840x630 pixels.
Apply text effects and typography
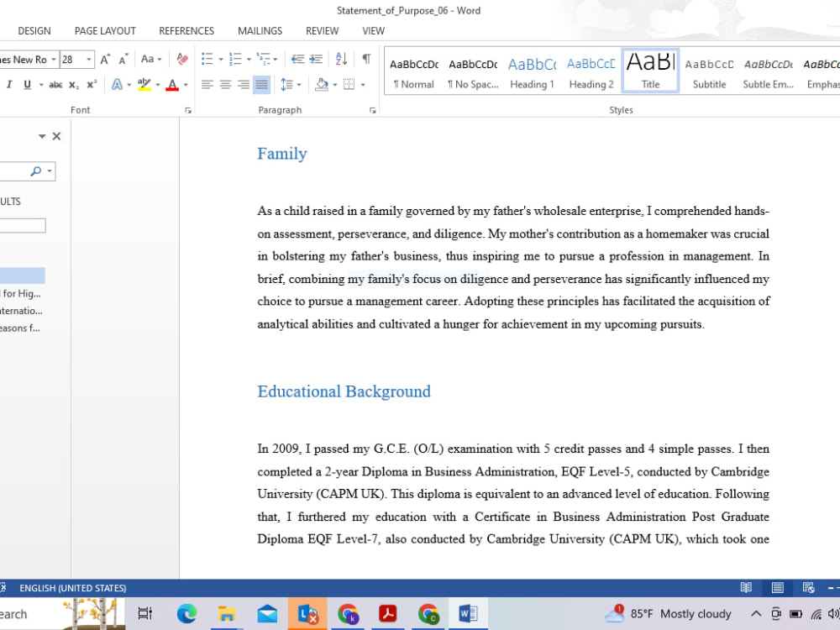117,85
